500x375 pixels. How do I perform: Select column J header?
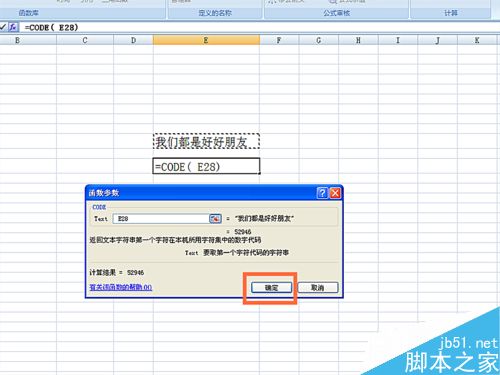pyautogui.click(x=437, y=40)
